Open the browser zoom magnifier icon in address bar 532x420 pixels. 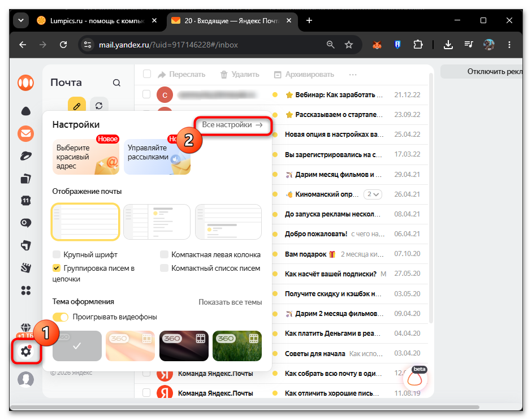click(330, 45)
